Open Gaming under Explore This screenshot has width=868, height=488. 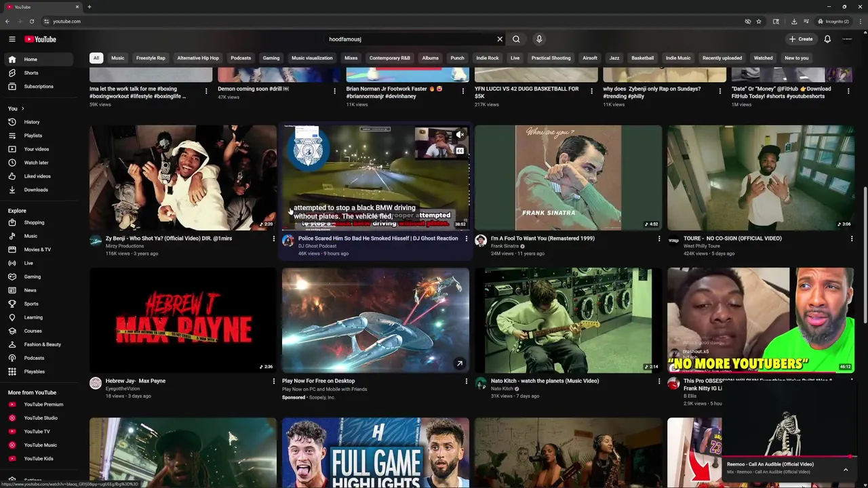pos(32,277)
